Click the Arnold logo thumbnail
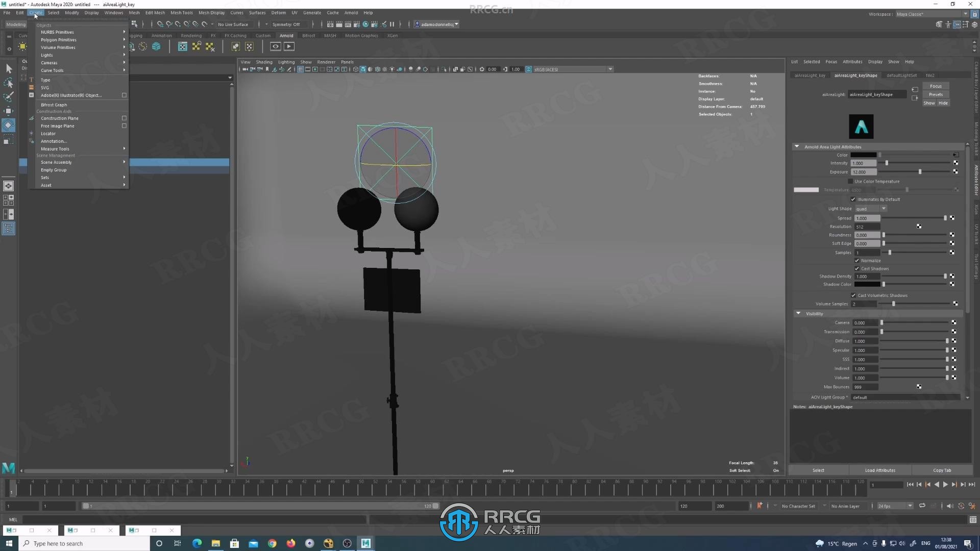Viewport: 980px width, 551px height. click(x=861, y=127)
